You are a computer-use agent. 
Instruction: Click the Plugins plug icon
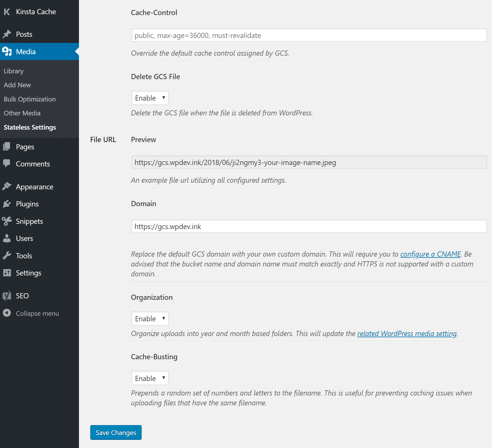point(7,204)
